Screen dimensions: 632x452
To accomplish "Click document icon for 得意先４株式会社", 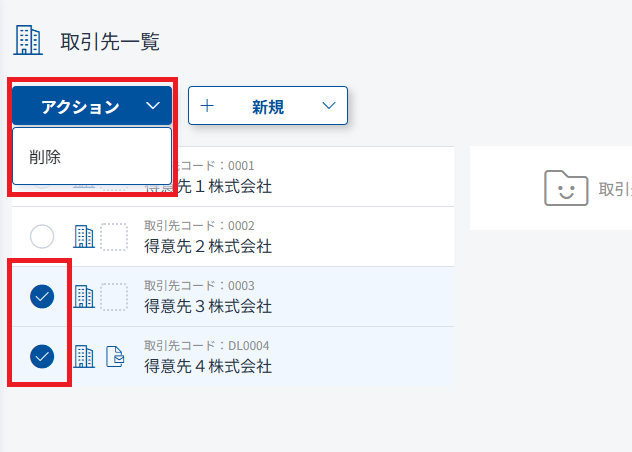I will click(x=115, y=357).
